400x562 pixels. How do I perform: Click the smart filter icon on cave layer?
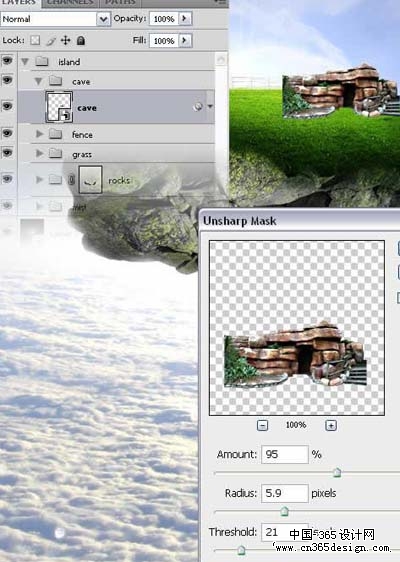[x=197, y=106]
